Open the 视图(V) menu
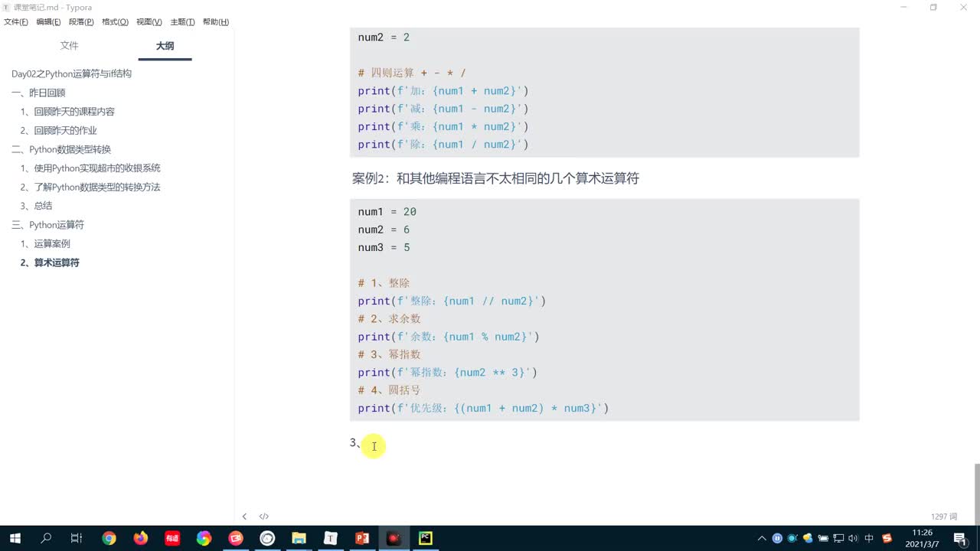Image resolution: width=980 pixels, height=551 pixels. tap(149, 21)
